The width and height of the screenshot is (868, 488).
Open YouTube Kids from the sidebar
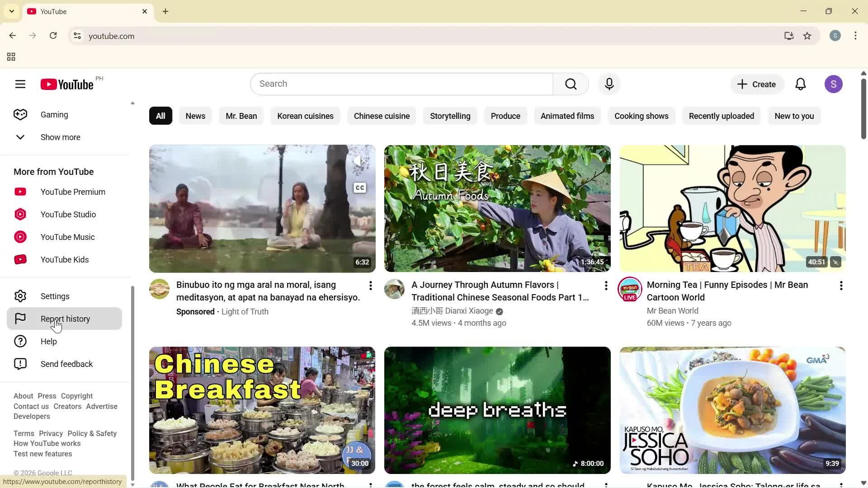[64, 259]
